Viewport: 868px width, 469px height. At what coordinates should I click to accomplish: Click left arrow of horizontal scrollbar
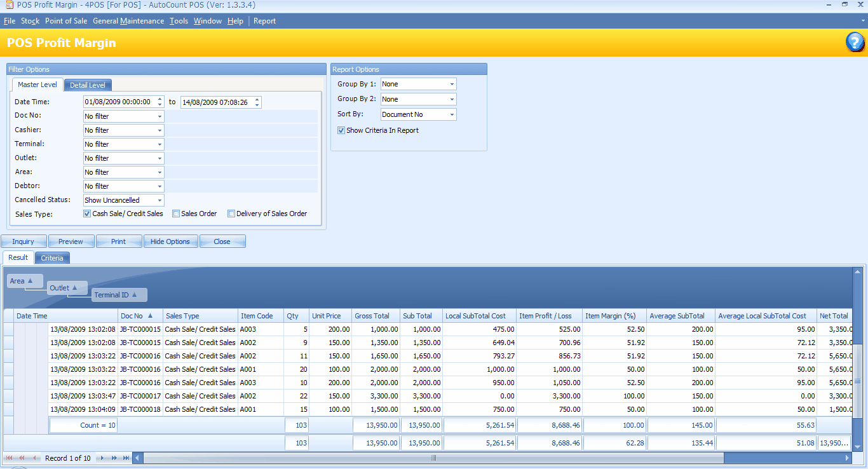pyautogui.click(x=139, y=458)
